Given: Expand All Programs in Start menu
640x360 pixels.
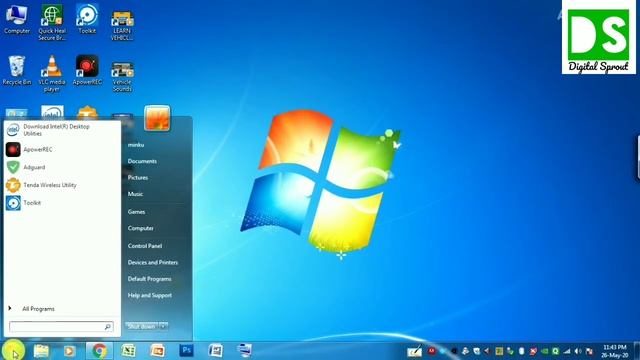Looking at the screenshot, I should pos(62,309).
